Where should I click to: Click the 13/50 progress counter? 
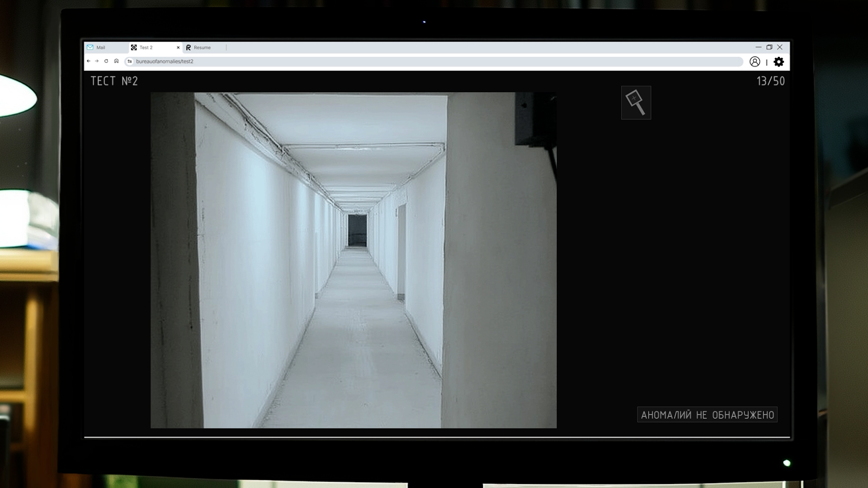click(x=771, y=81)
